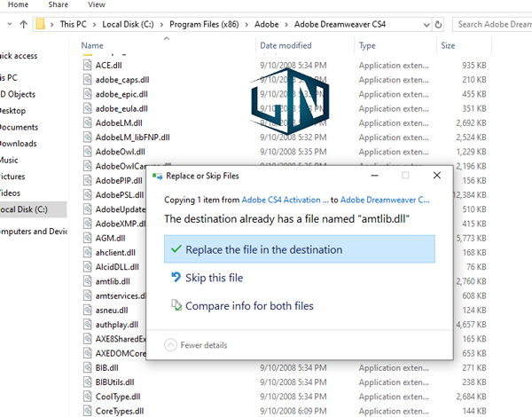Image resolution: width=532 pixels, height=417 pixels.
Task: Click the CoreTypes.dll file icon
Action: tap(87, 411)
